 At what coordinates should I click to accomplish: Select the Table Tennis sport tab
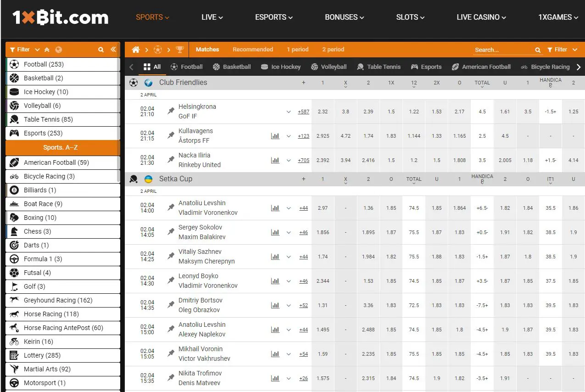click(379, 67)
